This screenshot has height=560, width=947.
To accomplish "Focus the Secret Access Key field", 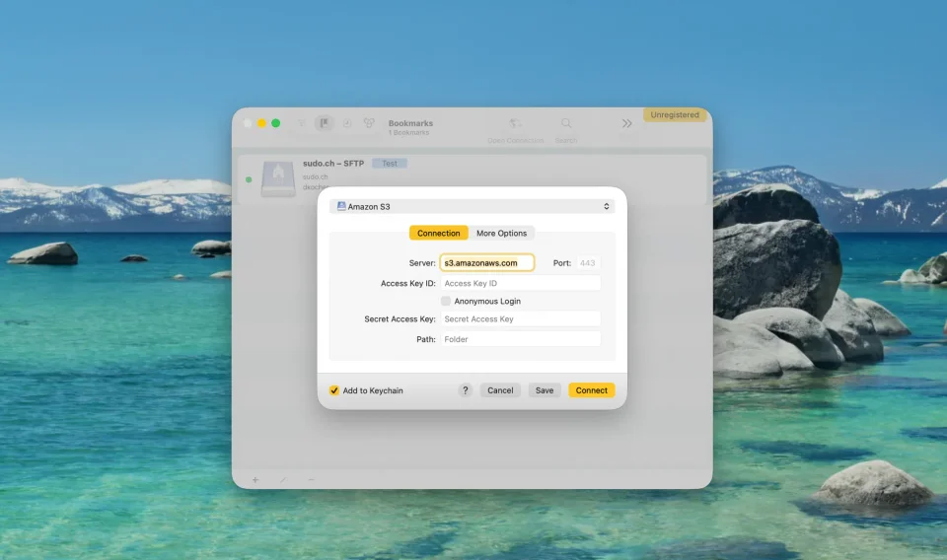I will [521, 319].
